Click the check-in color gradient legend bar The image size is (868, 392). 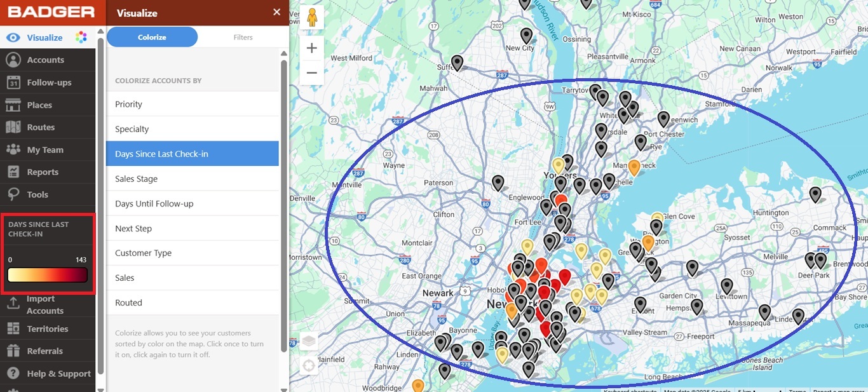point(48,275)
